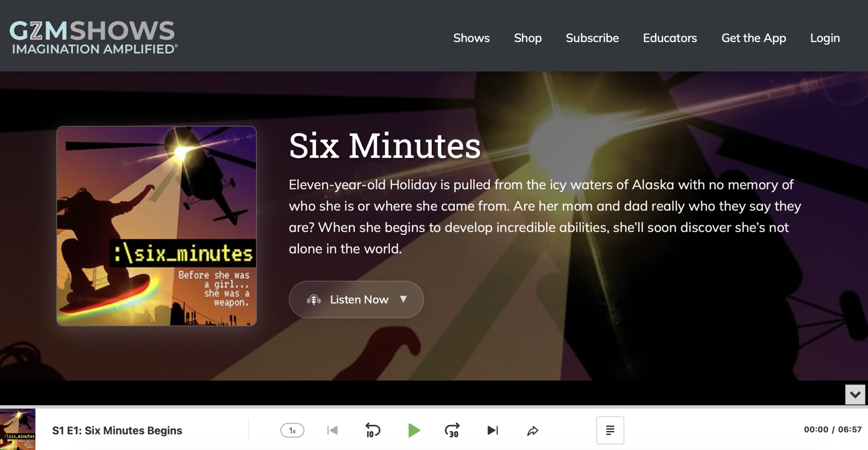Toggle playback speed from 1x
868x450 pixels.
point(292,430)
